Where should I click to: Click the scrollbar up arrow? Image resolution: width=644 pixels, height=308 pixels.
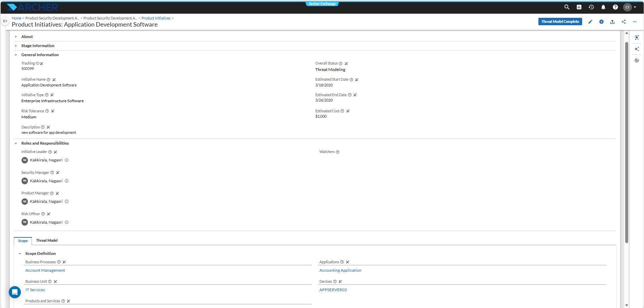pyautogui.click(x=627, y=33)
